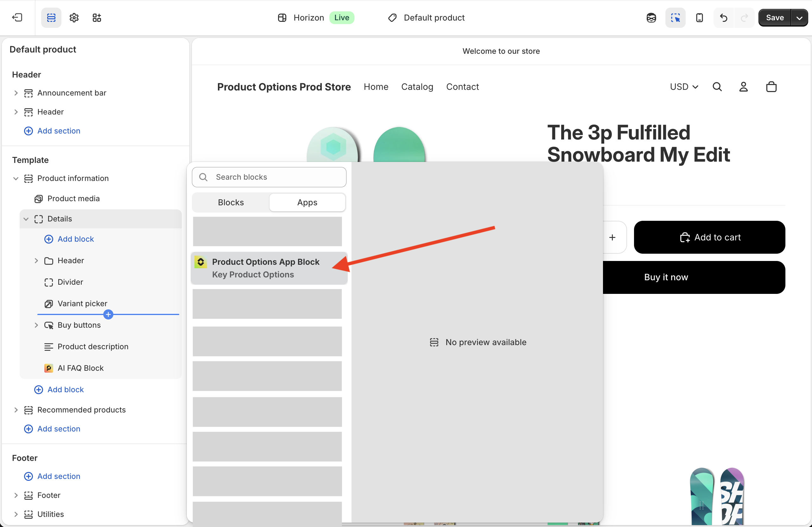Click the Buy it now button
Viewport: 812px width, 527px height.
click(x=665, y=277)
